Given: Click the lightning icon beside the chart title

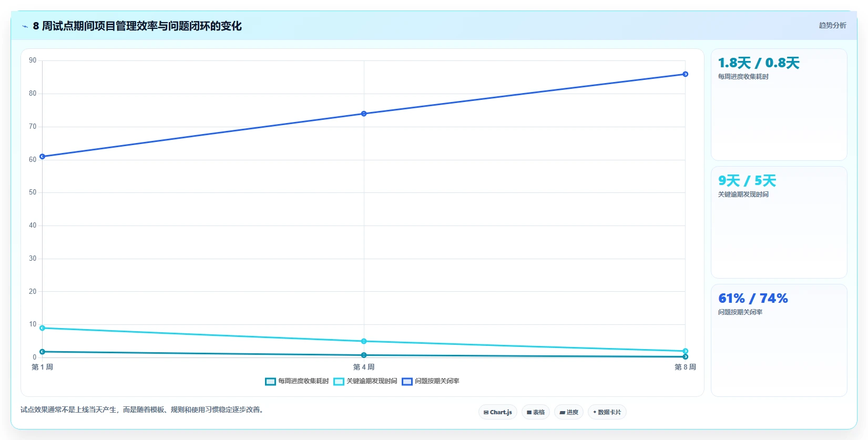Looking at the screenshot, I should 25,26.
